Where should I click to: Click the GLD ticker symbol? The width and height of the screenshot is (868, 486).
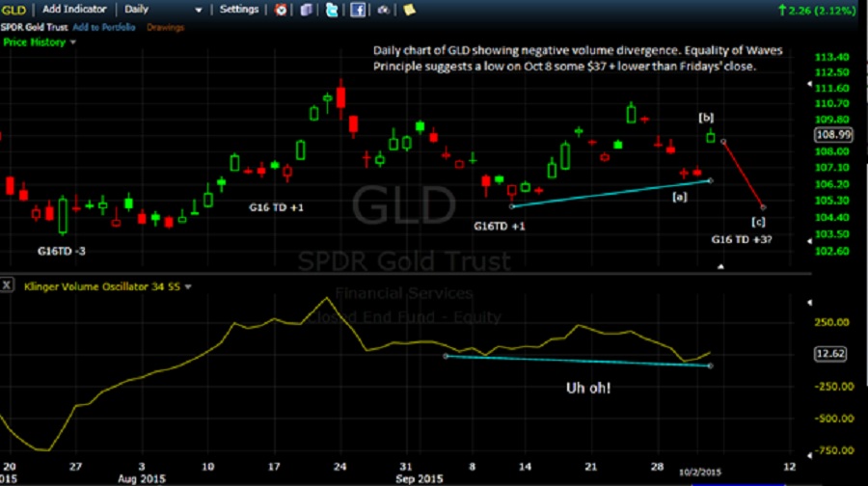14,10
